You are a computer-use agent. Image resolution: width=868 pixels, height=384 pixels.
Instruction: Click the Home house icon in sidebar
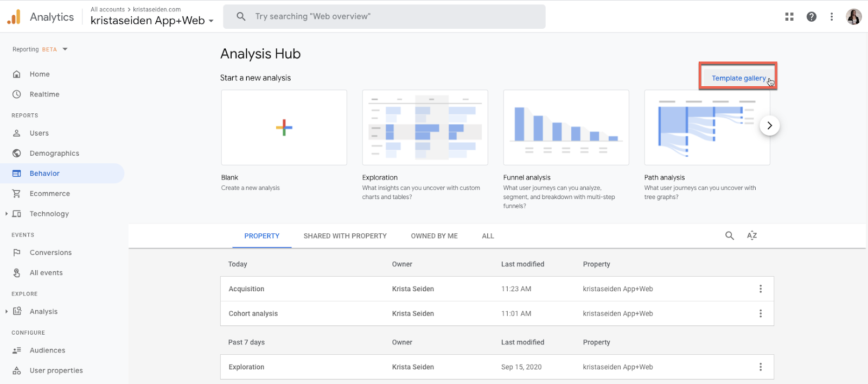click(17, 74)
